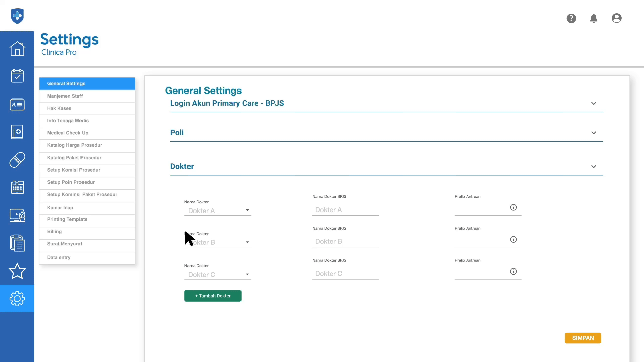Expand the Poli section chevron

(x=593, y=133)
